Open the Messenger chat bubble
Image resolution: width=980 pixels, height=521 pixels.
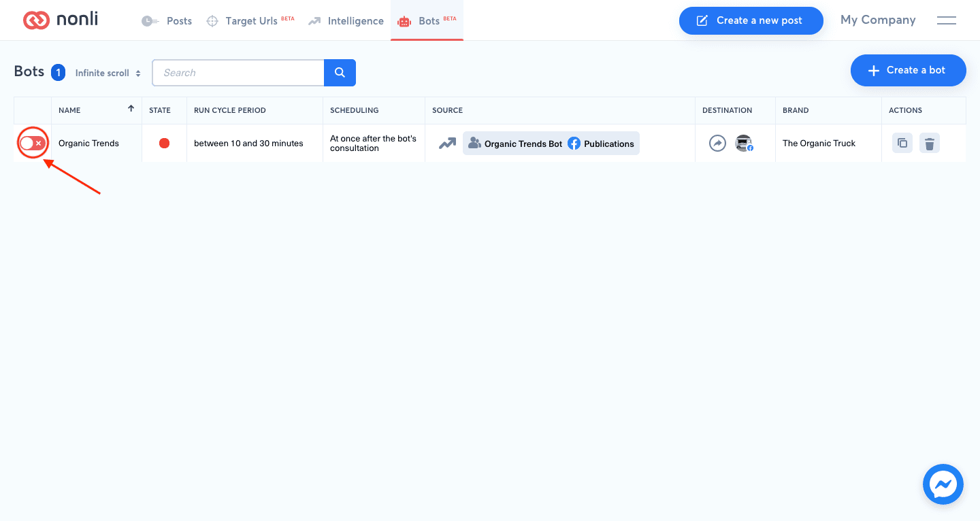(x=943, y=484)
